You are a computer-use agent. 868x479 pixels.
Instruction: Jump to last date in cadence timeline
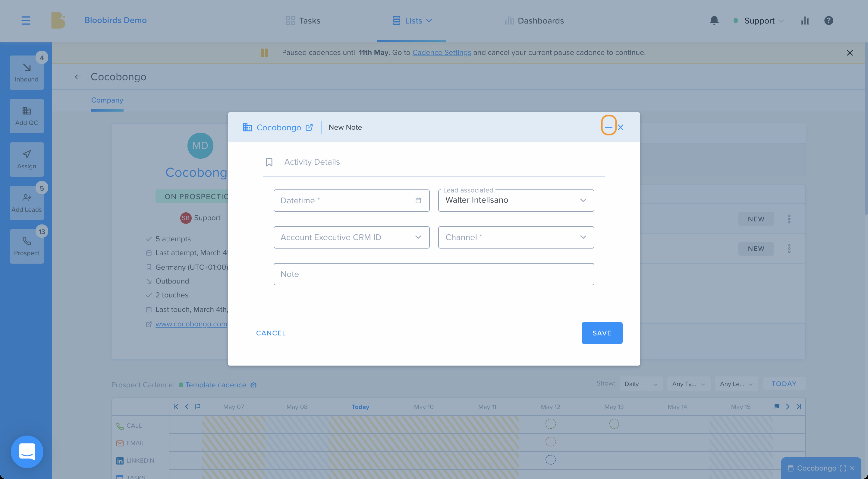point(799,407)
